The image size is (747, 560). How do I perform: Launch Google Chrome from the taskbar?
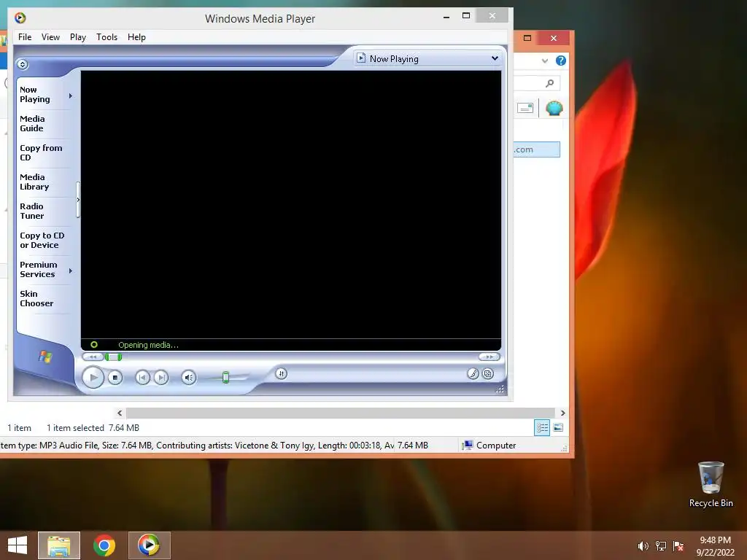104,545
